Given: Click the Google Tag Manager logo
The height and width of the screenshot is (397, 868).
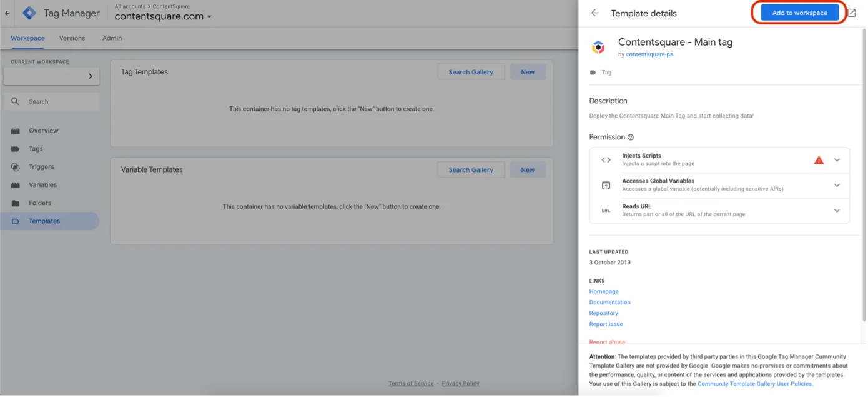Looking at the screenshot, I should [29, 13].
